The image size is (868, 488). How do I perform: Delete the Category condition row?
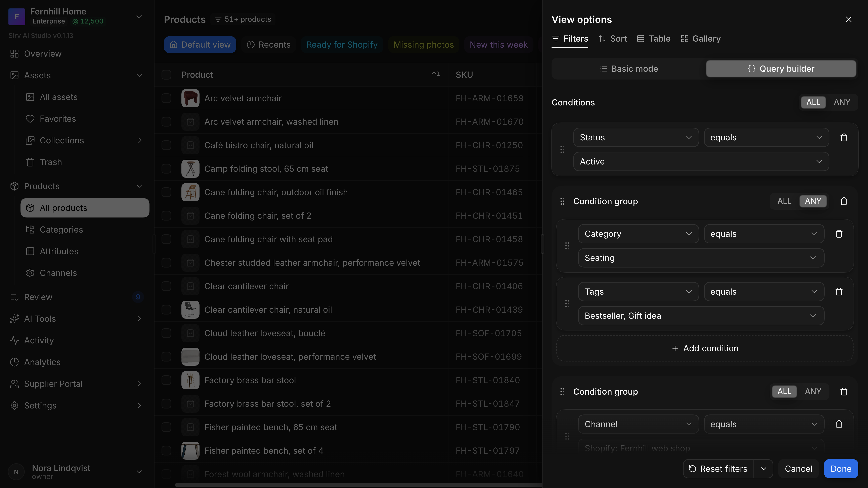point(839,234)
